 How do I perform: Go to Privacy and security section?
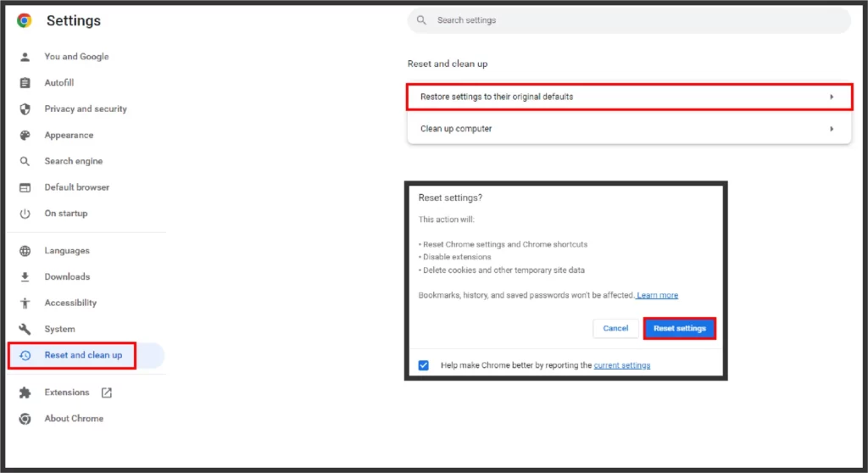pyautogui.click(x=86, y=109)
